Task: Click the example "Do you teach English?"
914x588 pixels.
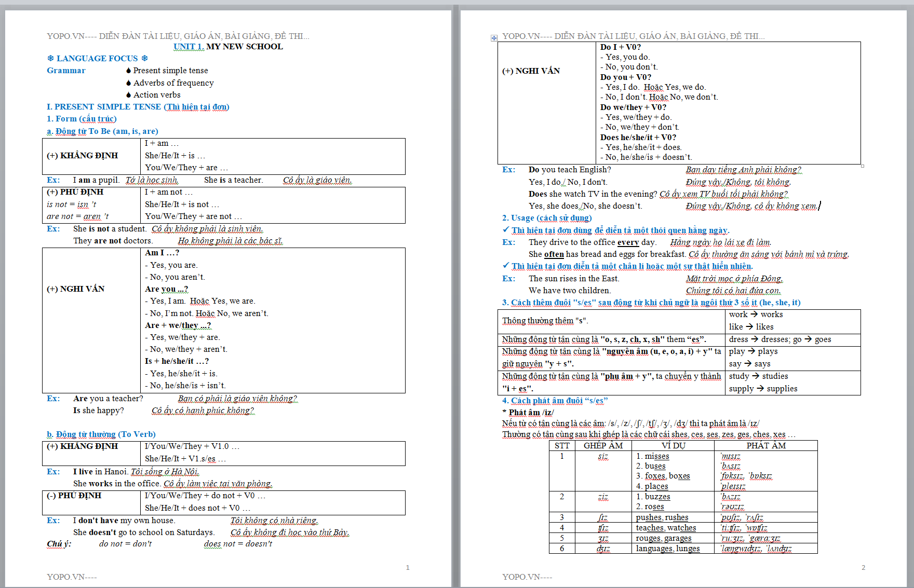Action: click(570, 170)
